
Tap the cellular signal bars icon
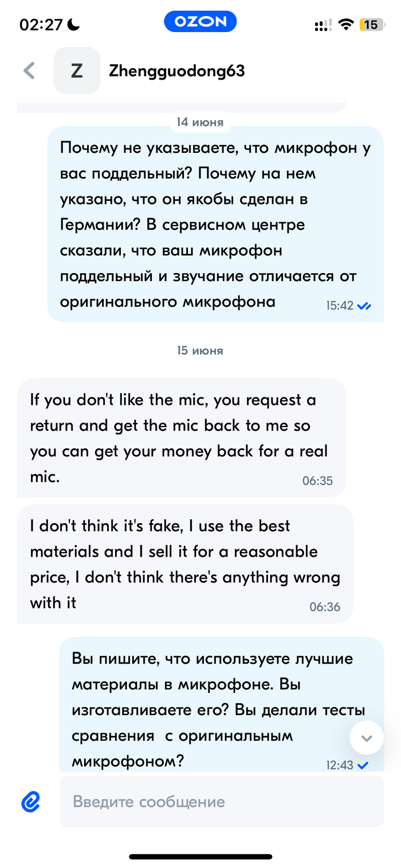pos(323,25)
